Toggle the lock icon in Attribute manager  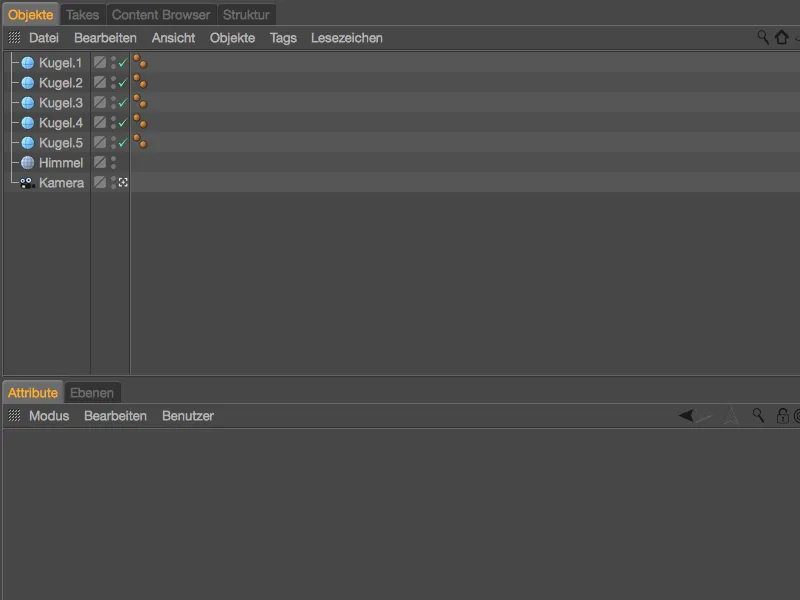point(782,415)
